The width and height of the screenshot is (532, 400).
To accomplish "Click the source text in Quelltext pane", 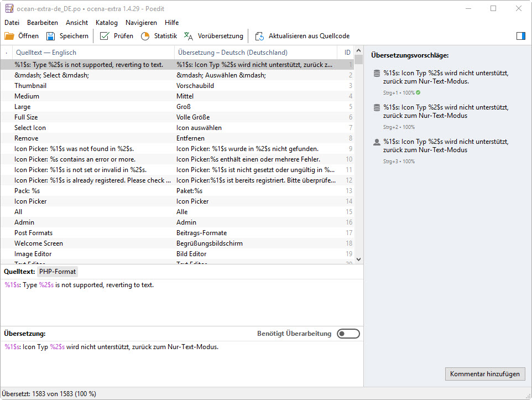I will coord(79,285).
